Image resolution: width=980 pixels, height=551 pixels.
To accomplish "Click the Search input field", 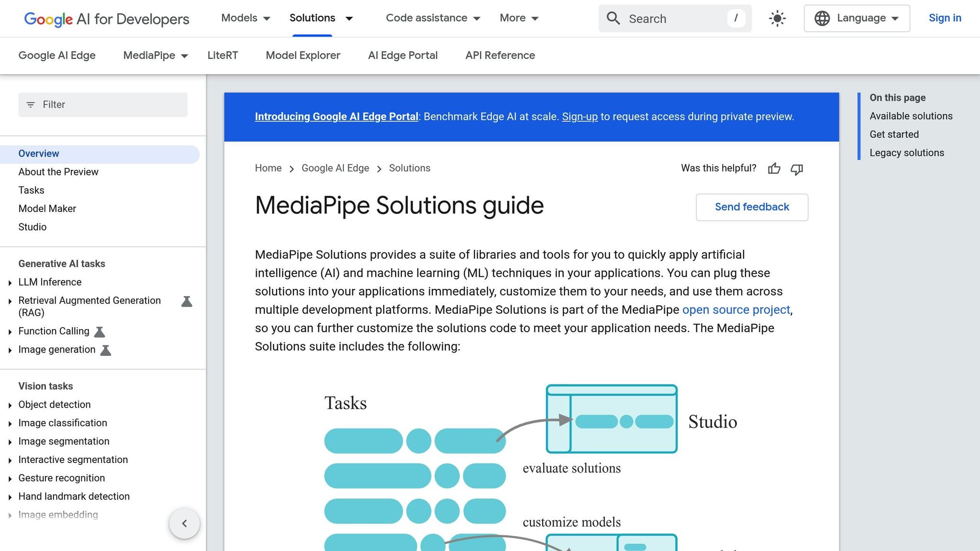I will coord(675,19).
